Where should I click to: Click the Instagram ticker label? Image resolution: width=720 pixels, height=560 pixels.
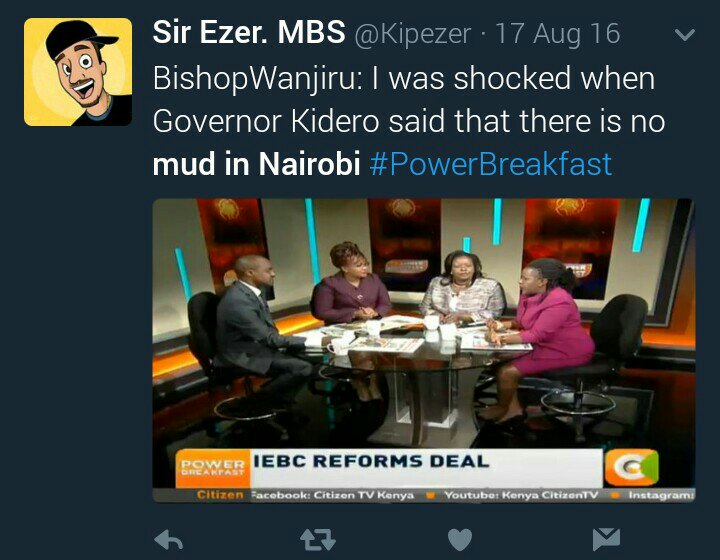(x=661, y=495)
